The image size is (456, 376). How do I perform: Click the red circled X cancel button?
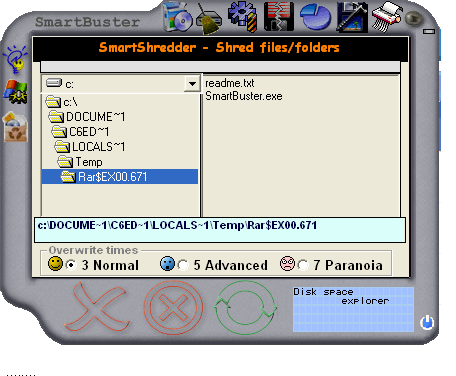click(173, 307)
